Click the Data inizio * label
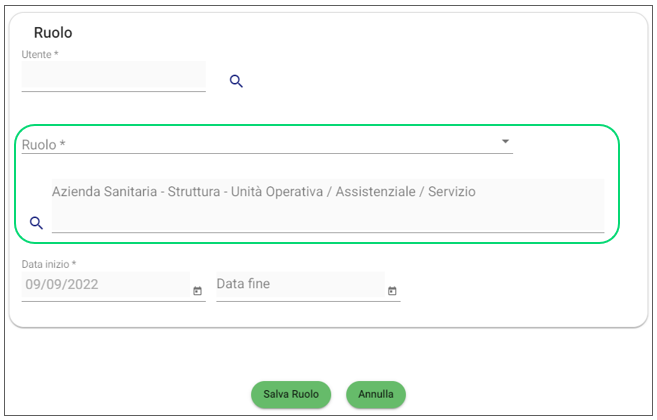This screenshot has height=420, width=657. click(x=49, y=265)
